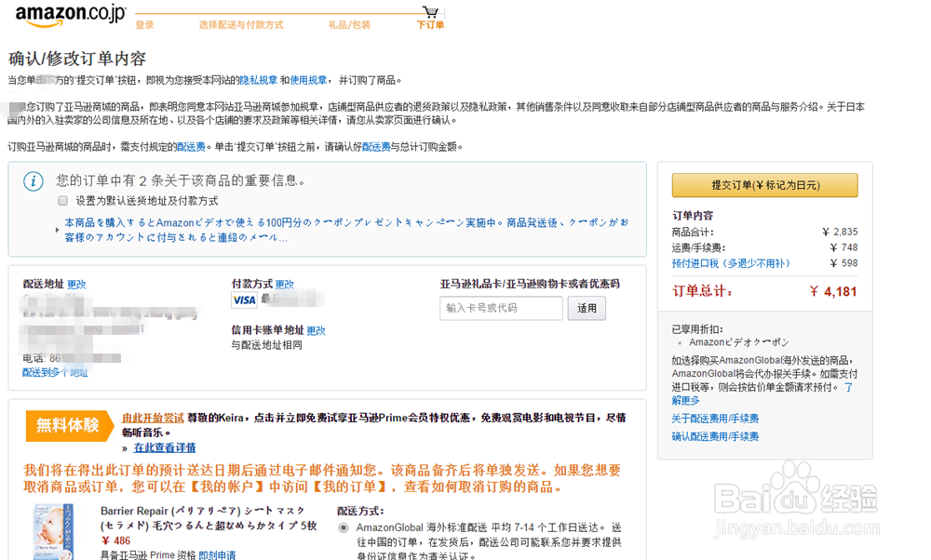Click the Barrier Repair product title text
Image resolution: width=931 pixels, height=560 pixels.
pyautogui.click(x=209, y=518)
